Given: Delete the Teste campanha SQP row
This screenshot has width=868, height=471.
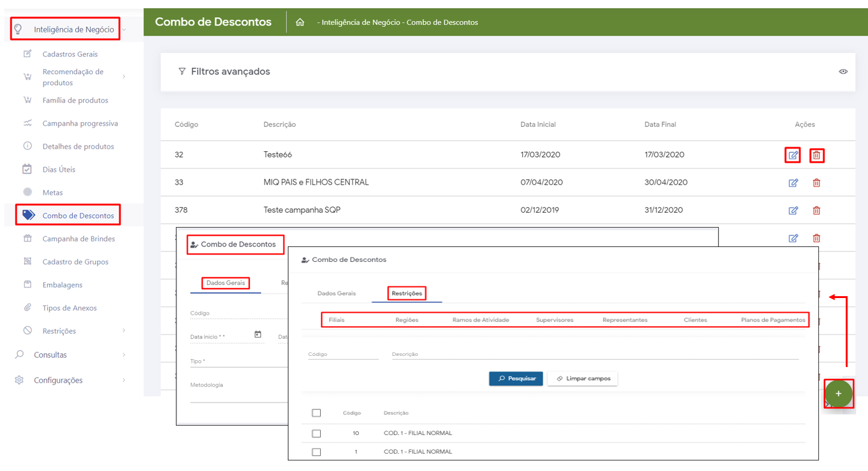Looking at the screenshot, I should 816,210.
